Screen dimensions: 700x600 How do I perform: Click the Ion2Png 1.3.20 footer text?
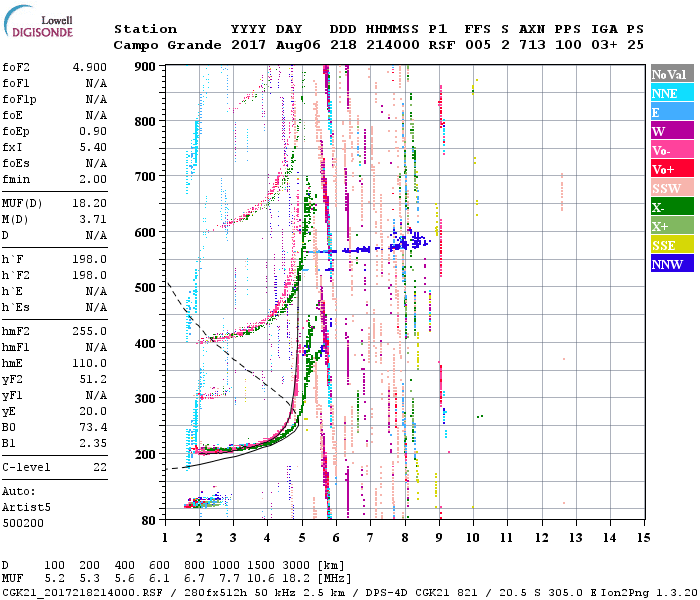[649, 593]
